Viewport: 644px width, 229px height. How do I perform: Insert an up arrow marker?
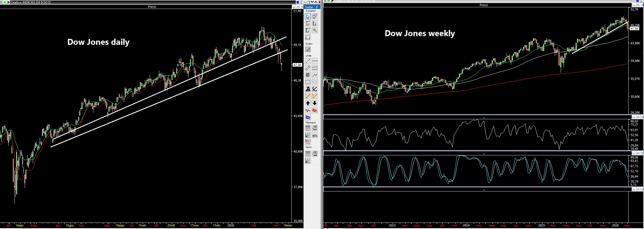pyautogui.click(x=308, y=103)
